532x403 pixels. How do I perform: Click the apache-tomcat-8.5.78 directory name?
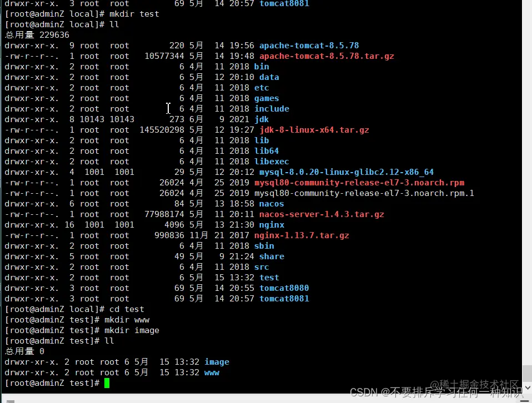pyautogui.click(x=309, y=46)
